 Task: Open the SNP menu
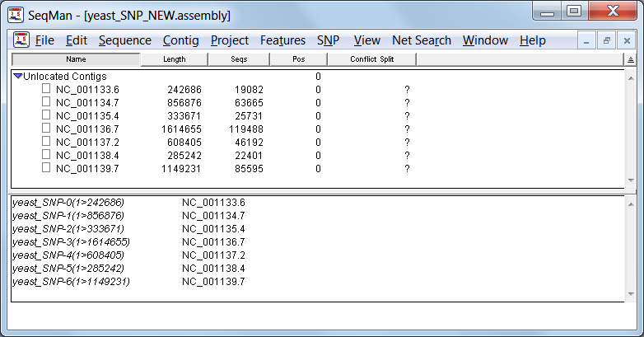coord(328,40)
